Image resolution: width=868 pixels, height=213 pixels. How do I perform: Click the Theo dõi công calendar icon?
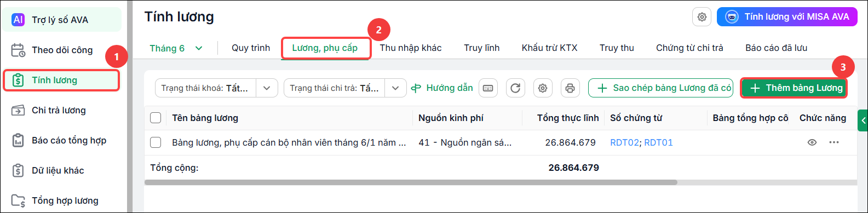(18, 50)
